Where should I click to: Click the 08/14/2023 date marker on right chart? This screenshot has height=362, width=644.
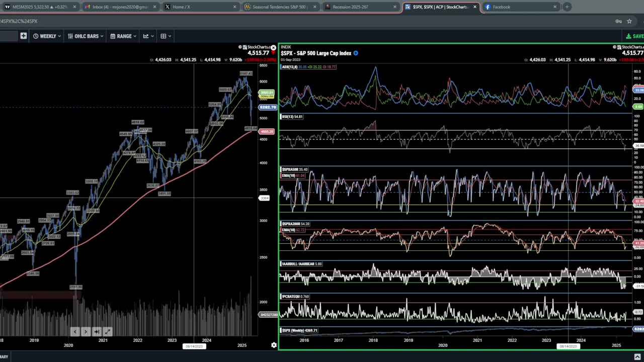point(568,346)
